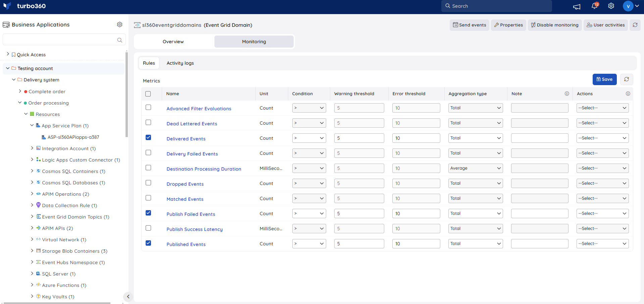Switch to the Overview tab

173,42
